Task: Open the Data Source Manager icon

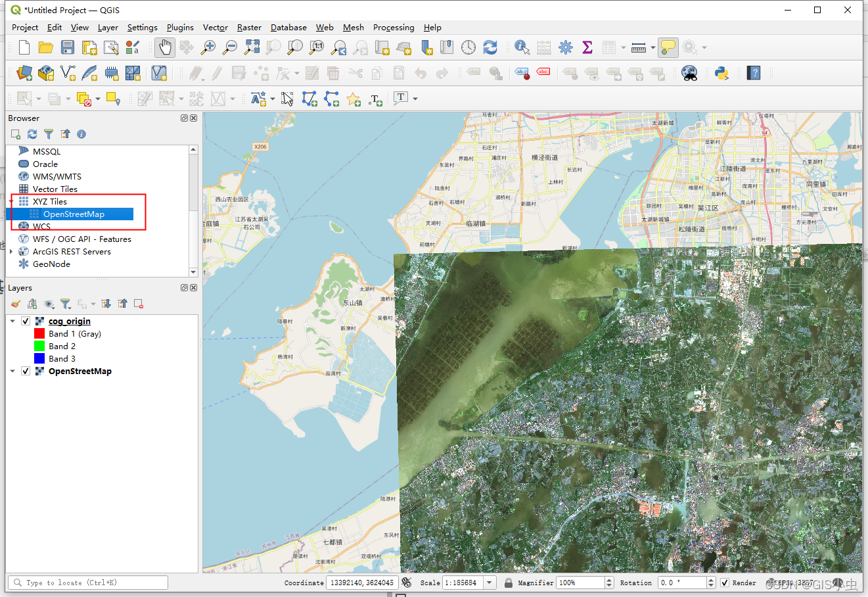Action: tap(24, 73)
